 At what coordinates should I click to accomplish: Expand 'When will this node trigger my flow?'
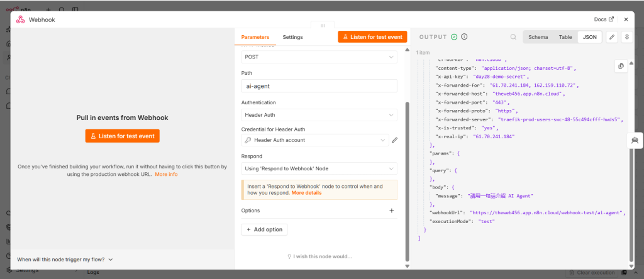tap(65, 260)
